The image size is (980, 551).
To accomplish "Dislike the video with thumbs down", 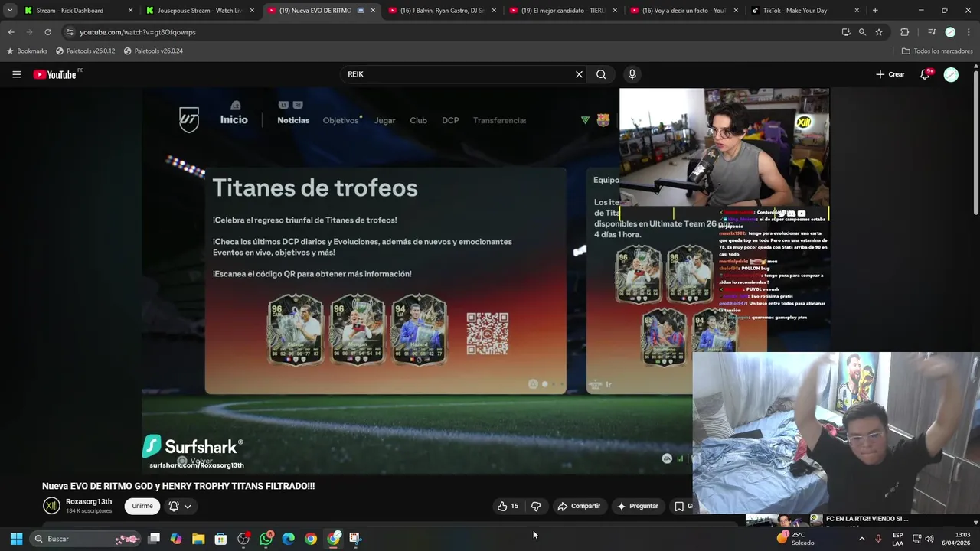I will click(x=536, y=506).
